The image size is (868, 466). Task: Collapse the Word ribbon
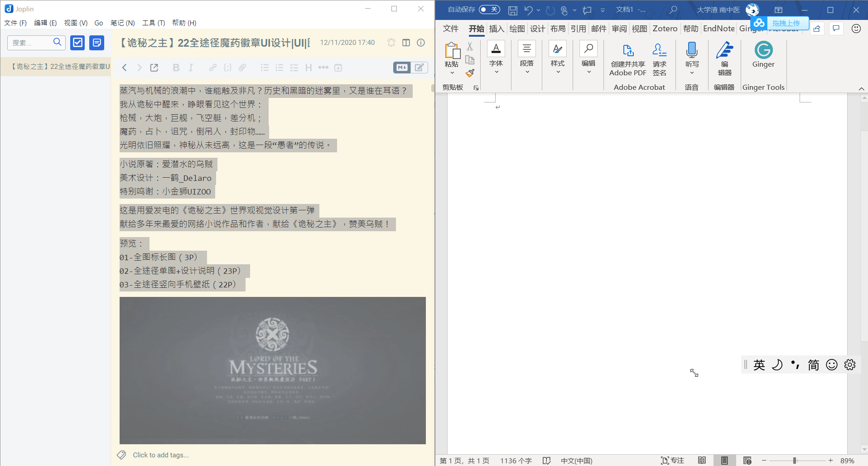tap(861, 88)
